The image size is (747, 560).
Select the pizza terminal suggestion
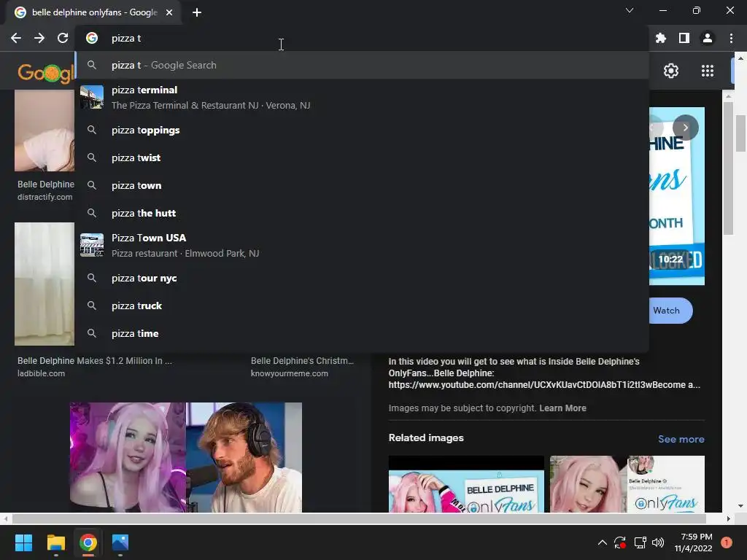(x=362, y=97)
